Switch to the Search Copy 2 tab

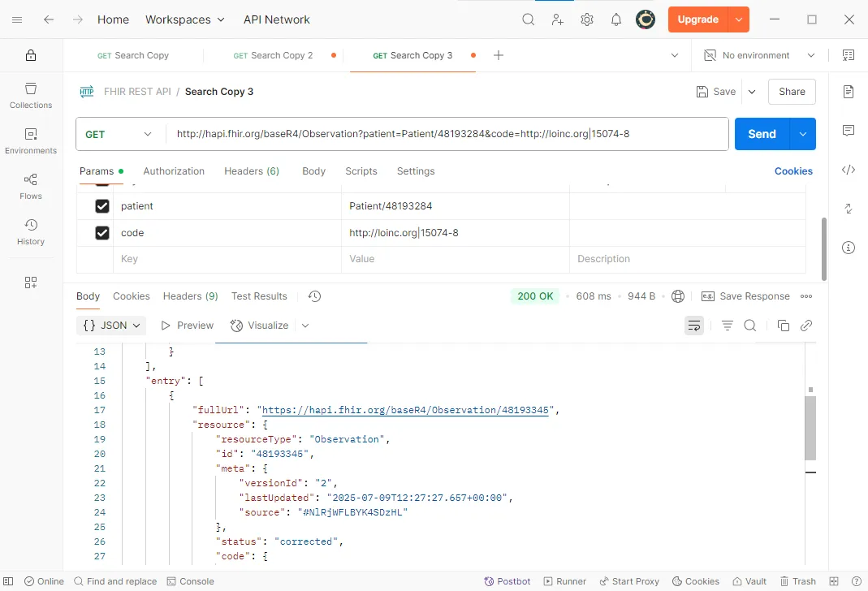274,55
